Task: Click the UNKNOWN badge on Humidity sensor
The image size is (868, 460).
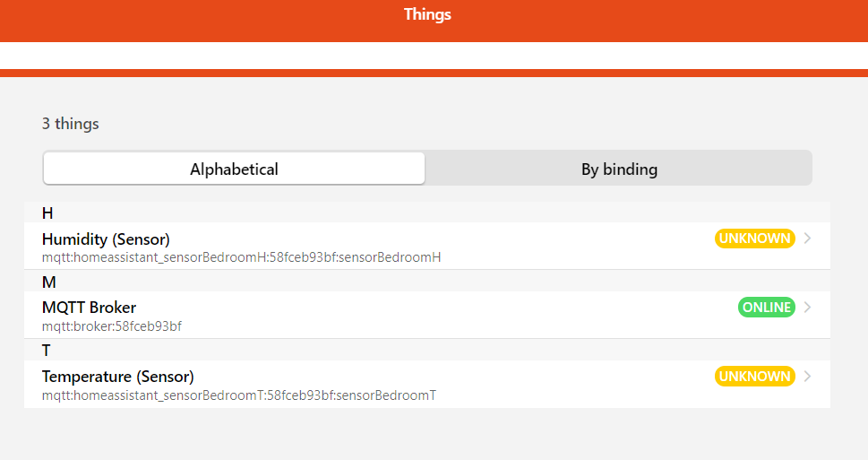Action: click(x=754, y=239)
